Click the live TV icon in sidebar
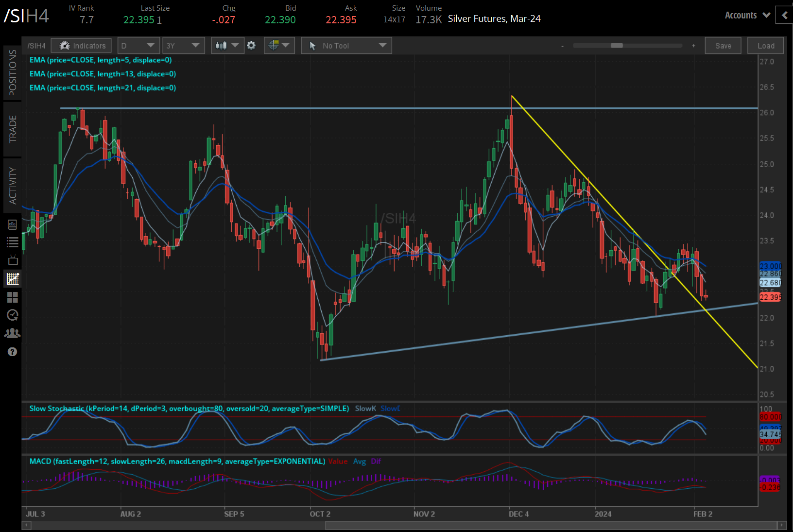This screenshot has width=793, height=532. coord(12,260)
